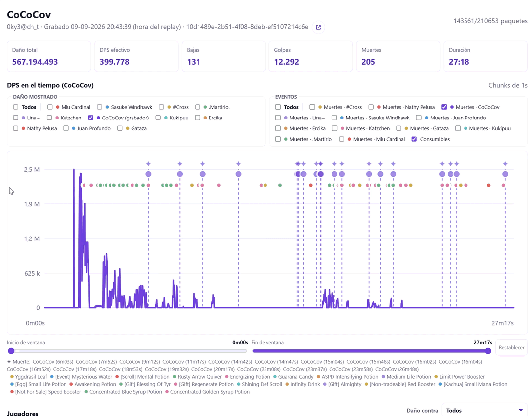532x416 pixels.
Task: Enable Muertes · Juan Profundo checkbox
Action: click(x=419, y=118)
